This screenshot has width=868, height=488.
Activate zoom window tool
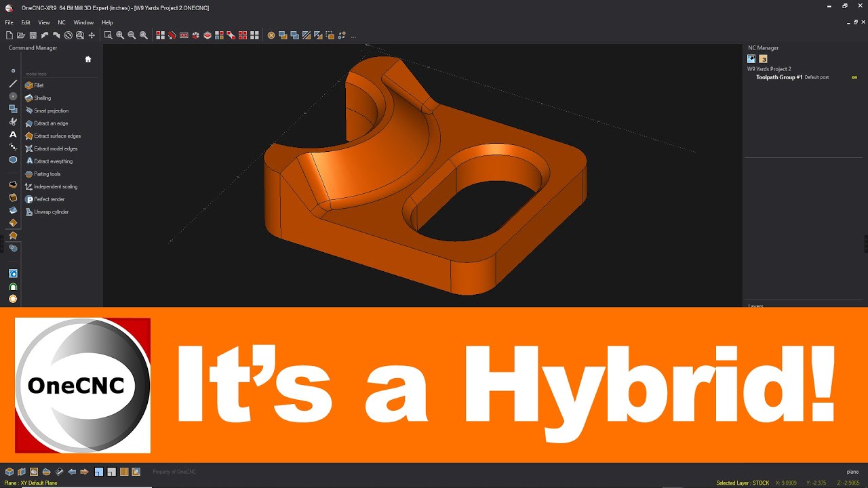108,35
